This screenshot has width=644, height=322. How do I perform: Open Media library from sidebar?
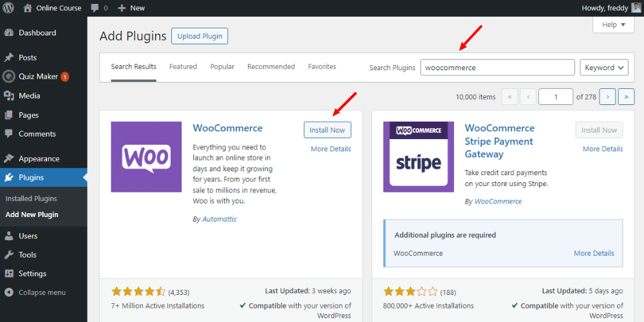tap(29, 95)
